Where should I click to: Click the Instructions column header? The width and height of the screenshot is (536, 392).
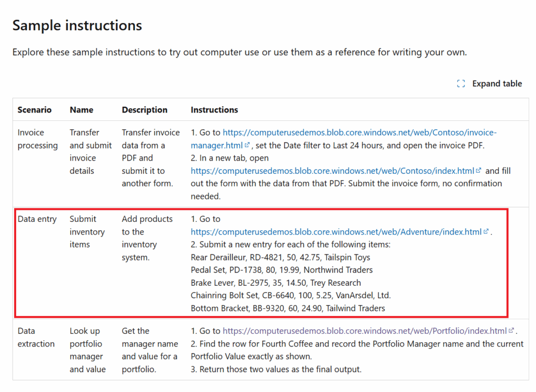coord(214,110)
